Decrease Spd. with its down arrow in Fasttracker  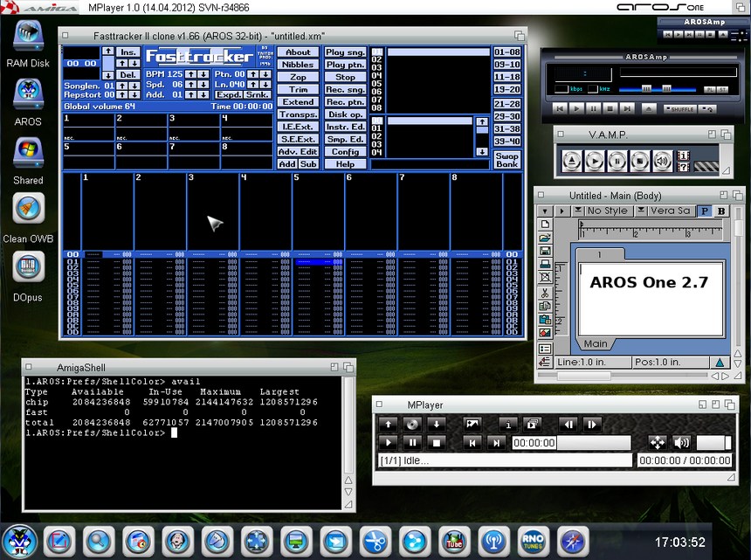(203, 85)
